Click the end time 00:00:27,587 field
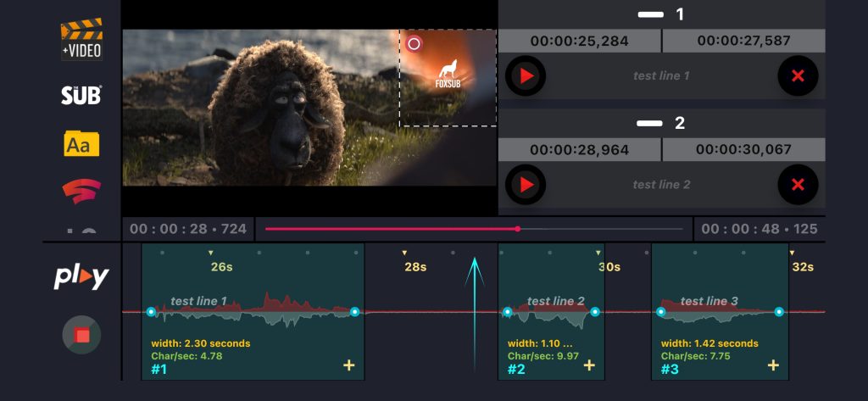 pyautogui.click(x=743, y=41)
